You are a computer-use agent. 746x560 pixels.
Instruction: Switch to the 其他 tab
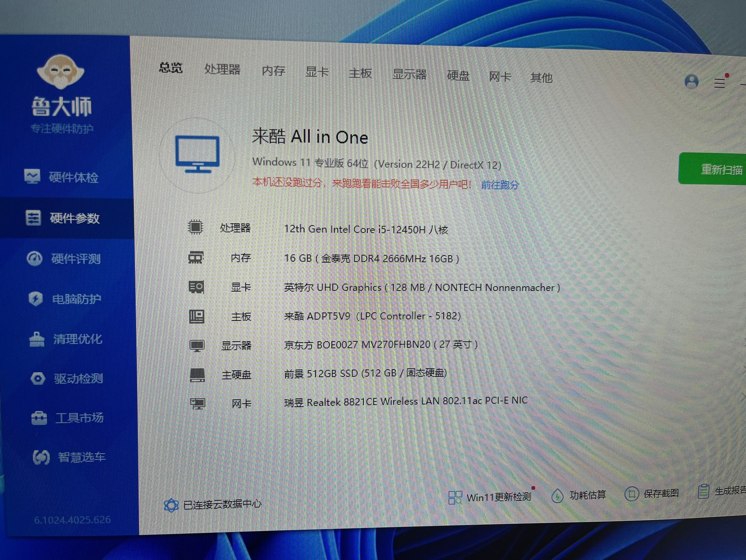541,78
